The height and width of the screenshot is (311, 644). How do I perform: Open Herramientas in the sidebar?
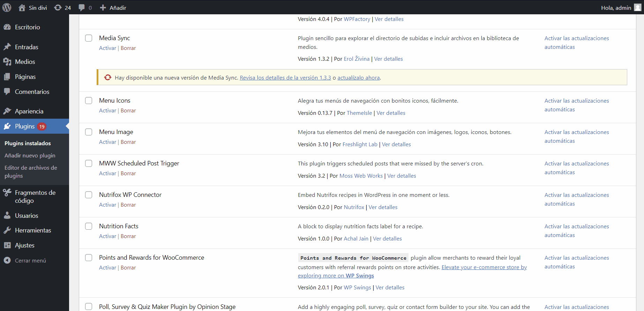click(33, 230)
